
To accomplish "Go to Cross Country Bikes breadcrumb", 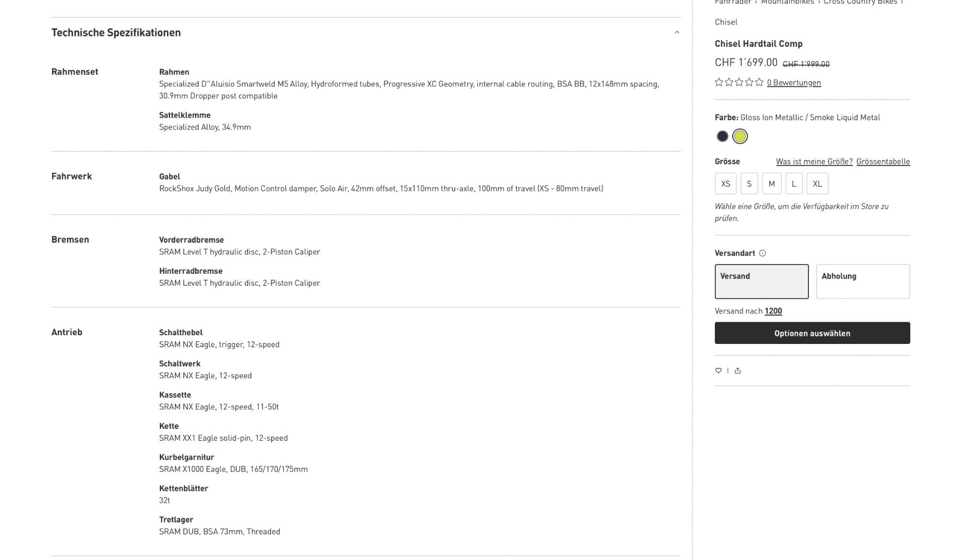I will tap(860, 3).
